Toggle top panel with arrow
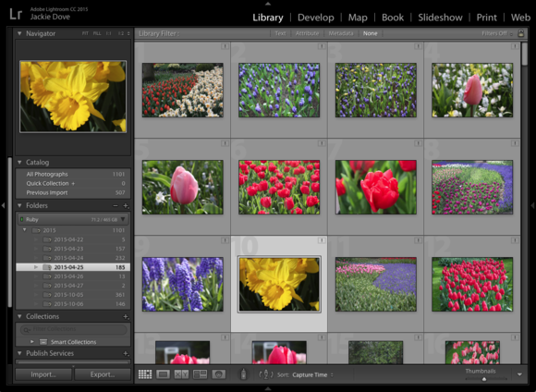Viewport: 536px width, 392px height. (x=268, y=4)
